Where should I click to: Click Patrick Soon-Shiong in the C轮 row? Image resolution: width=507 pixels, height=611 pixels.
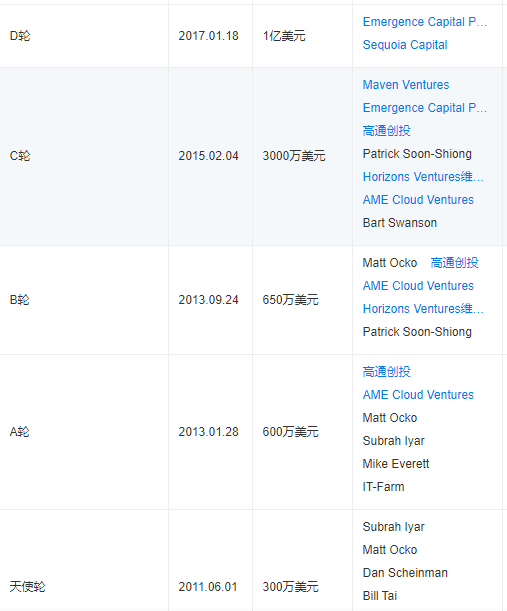coord(417,154)
